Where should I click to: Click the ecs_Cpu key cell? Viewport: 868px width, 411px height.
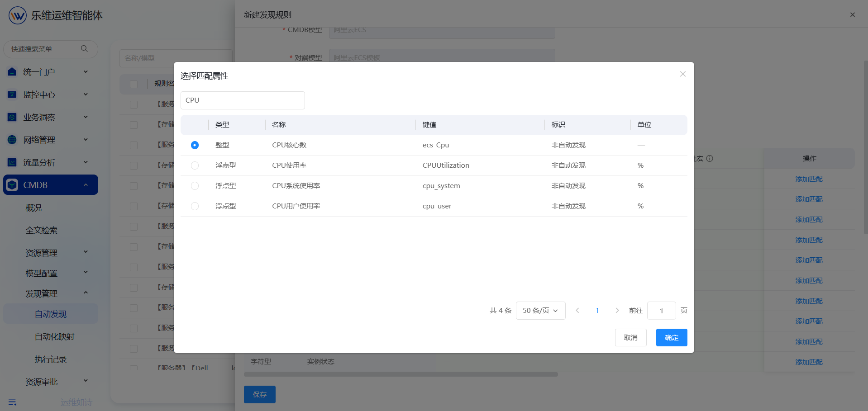[x=435, y=145]
